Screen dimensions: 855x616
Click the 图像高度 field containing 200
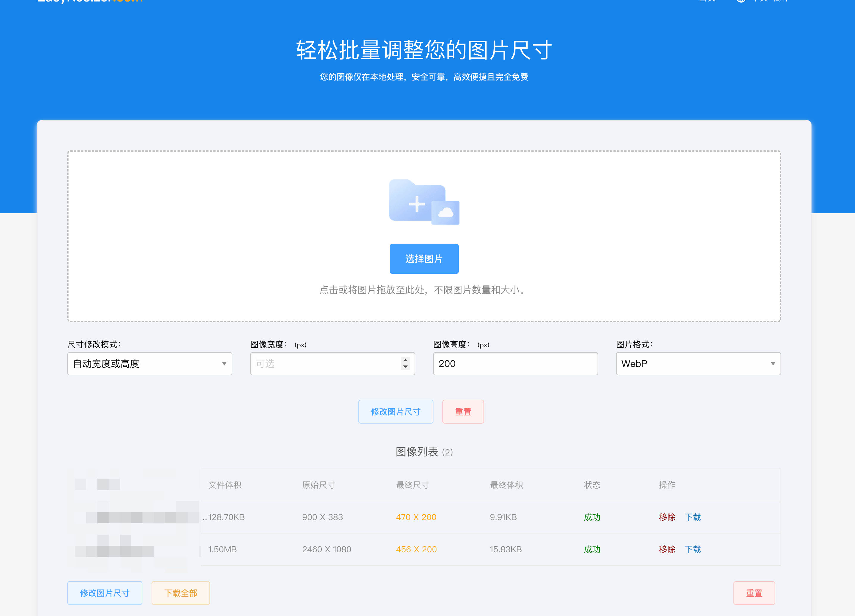tap(515, 363)
